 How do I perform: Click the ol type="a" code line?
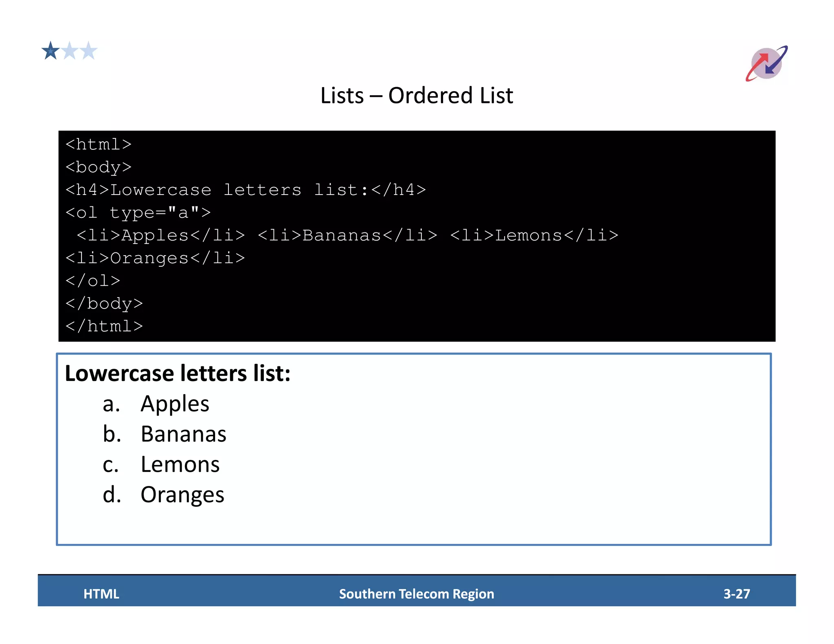coord(138,212)
